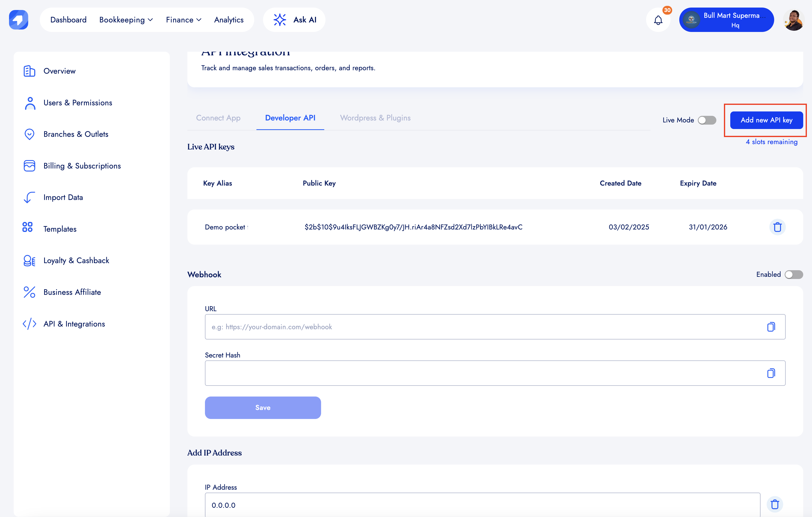
Task: Open the Bull Mart Supermarket business switcher
Action: point(726,20)
